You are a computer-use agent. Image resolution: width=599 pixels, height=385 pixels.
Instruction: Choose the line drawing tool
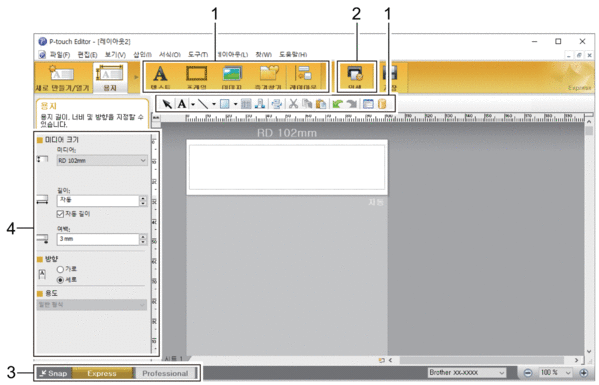point(203,104)
